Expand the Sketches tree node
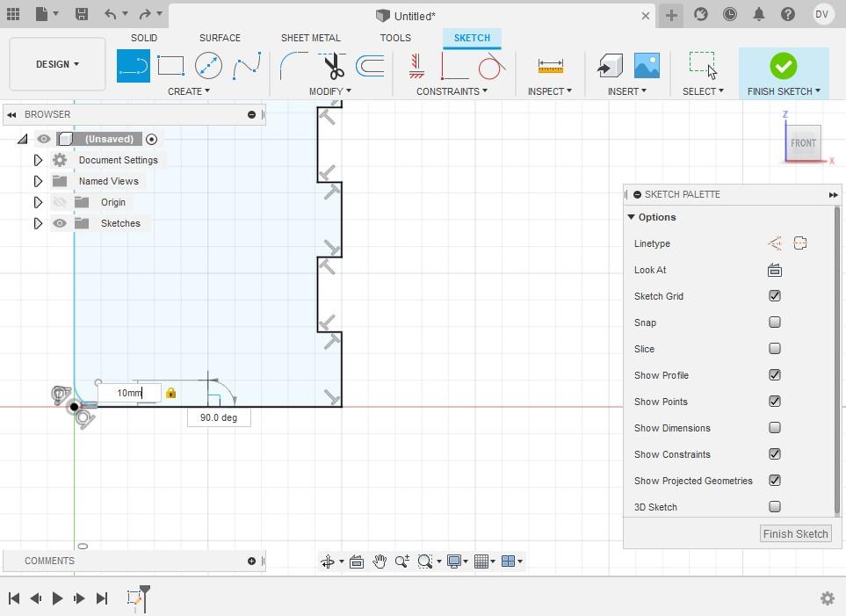Viewport: 846px width, 616px height. (x=38, y=223)
